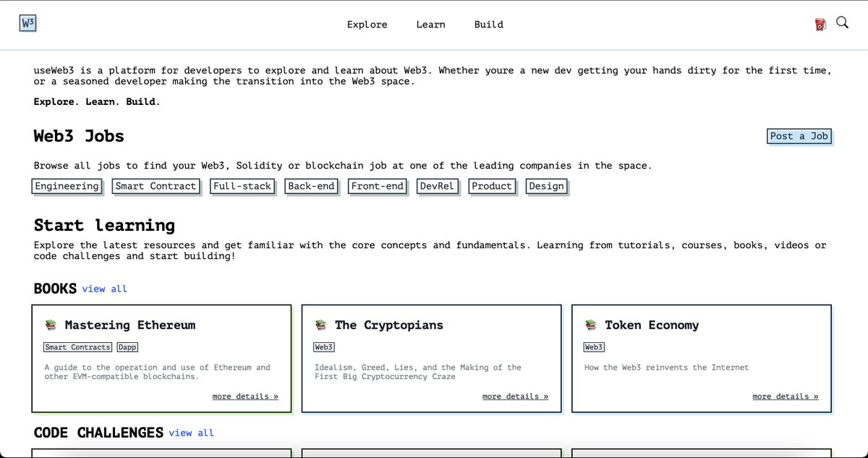
Task: Click the Web3 Jobs heading
Action: pos(79,136)
